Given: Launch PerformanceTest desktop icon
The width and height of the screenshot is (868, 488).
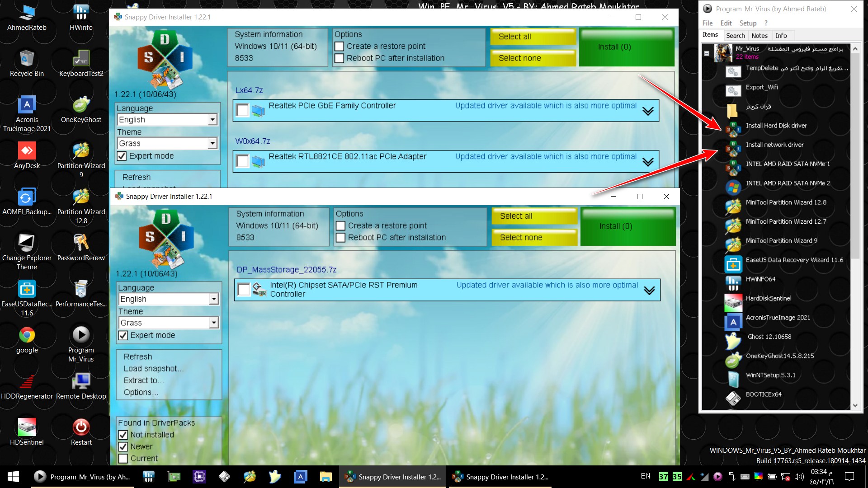Looking at the screenshot, I should pos(81,294).
